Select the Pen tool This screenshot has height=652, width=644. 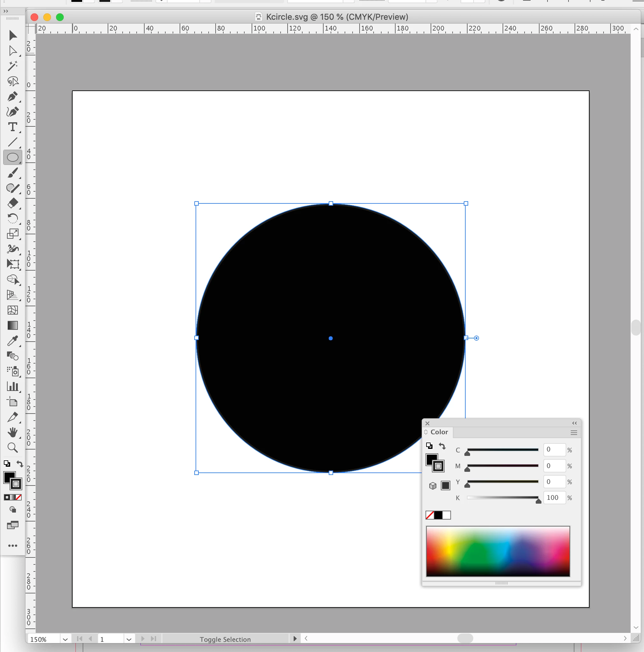point(12,96)
